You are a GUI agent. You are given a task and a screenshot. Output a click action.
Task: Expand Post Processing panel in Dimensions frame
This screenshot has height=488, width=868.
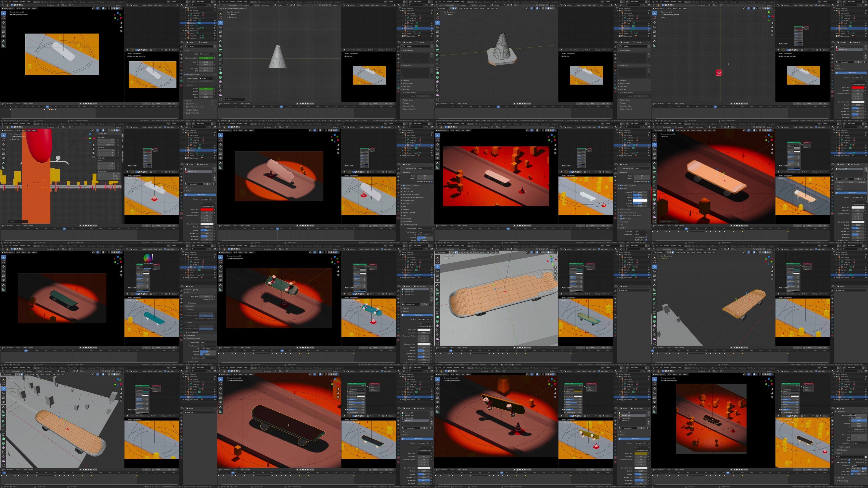(x=843, y=481)
